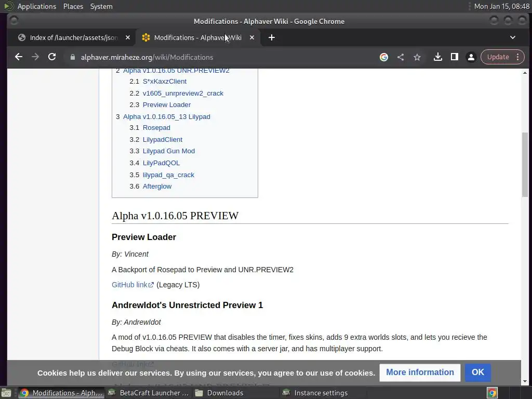
Task: Click the AndrewIdot's Unrestricted Preview 1 heading
Action: click(x=187, y=305)
